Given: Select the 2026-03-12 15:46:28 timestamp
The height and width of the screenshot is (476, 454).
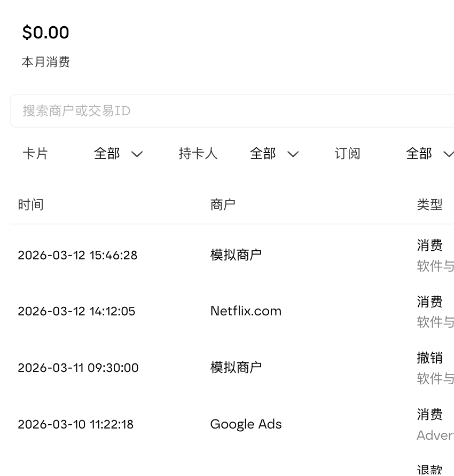Looking at the screenshot, I should [77, 255].
